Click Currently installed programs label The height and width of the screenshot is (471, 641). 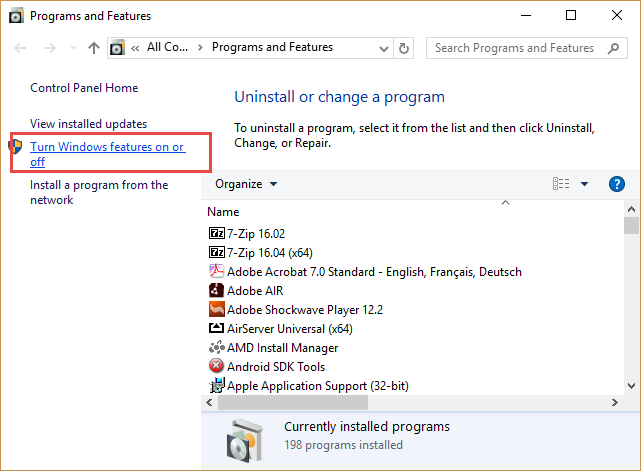click(x=367, y=426)
